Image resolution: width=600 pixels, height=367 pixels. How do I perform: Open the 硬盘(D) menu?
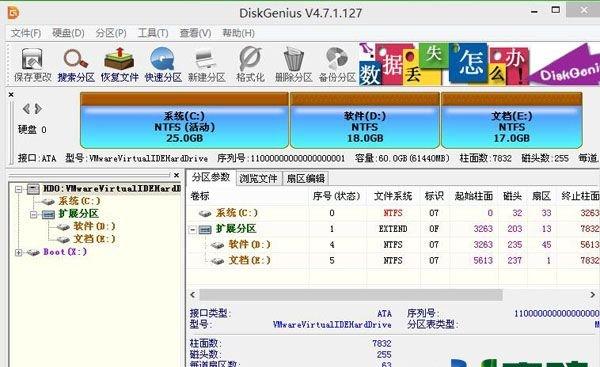pos(68,33)
